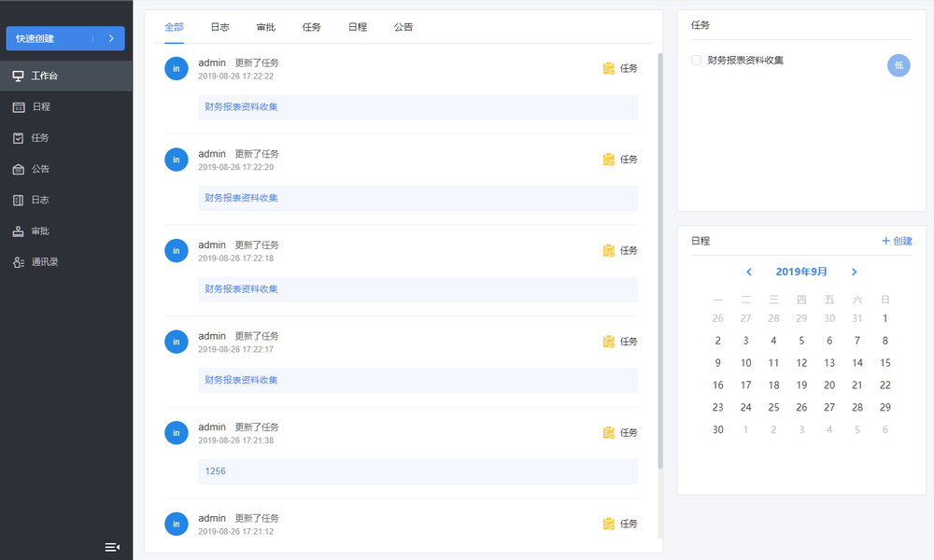The image size is (934, 560).
Task: Select date 21 in the calendar
Action: coord(857,385)
